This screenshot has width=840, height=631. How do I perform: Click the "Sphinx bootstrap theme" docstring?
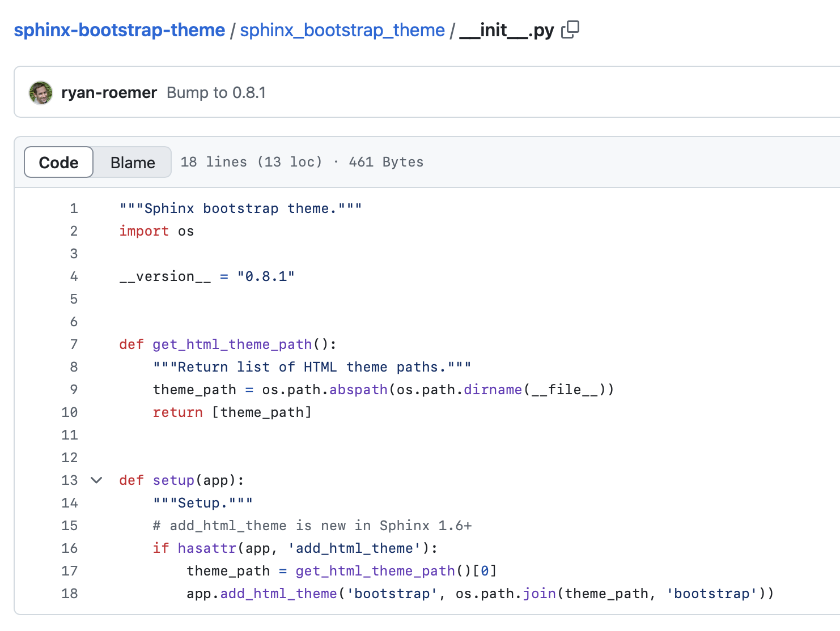[x=240, y=208]
